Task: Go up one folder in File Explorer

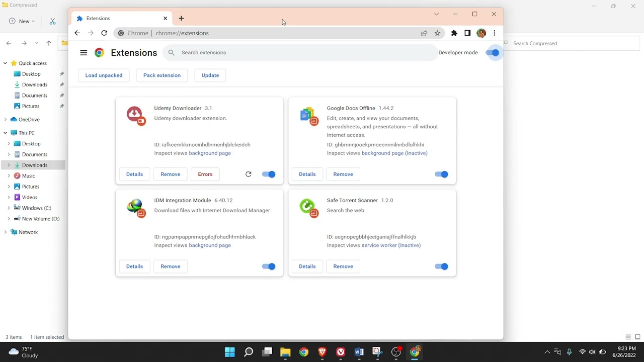Action: coord(49,43)
